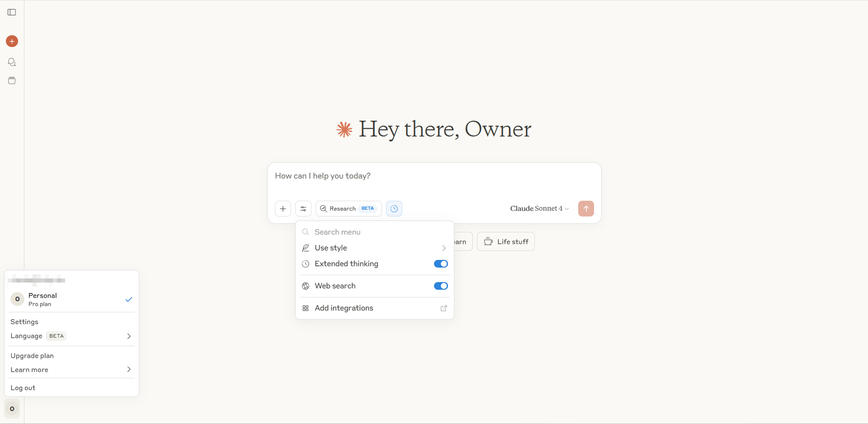The width and height of the screenshot is (868, 424).
Task: Click the plus attachment button in the composer
Action: pos(283,208)
